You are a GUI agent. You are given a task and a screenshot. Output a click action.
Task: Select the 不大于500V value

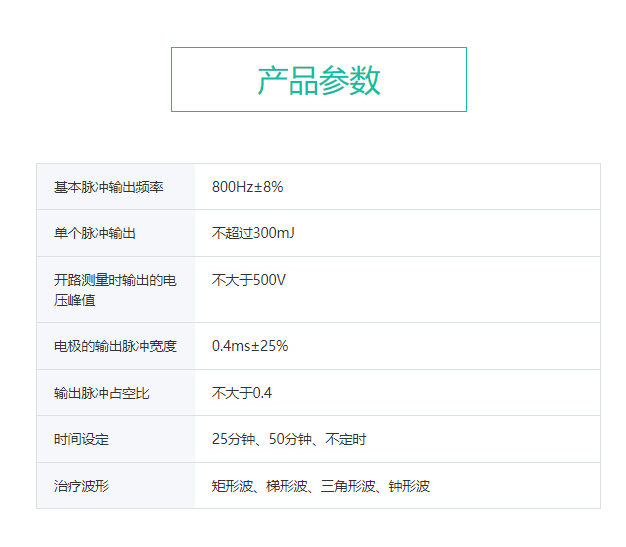(249, 280)
